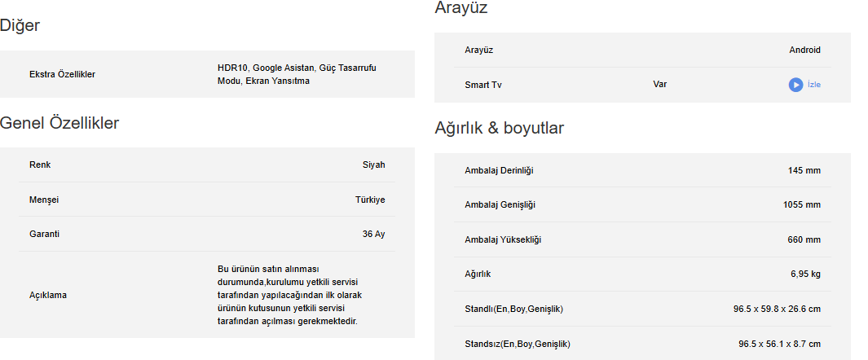Click the Ambalaj Yüksekliği row label
Image resolution: width=868 pixels, height=360 pixels.
click(503, 239)
